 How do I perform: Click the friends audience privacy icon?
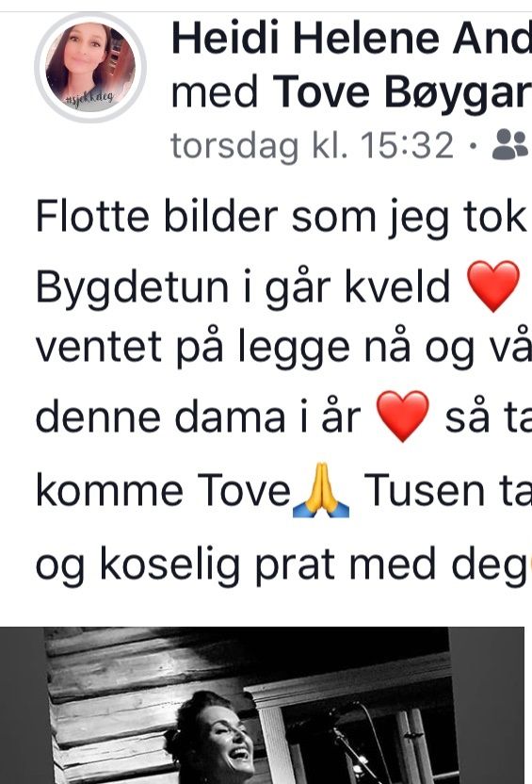pyautogui.click(x=510, y=145)
